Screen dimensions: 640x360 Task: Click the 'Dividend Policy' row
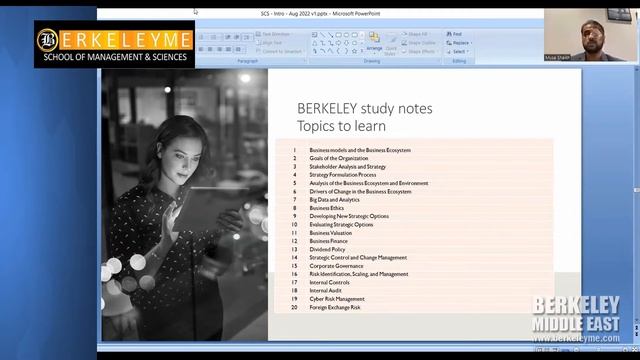click(x=327, y=249)
